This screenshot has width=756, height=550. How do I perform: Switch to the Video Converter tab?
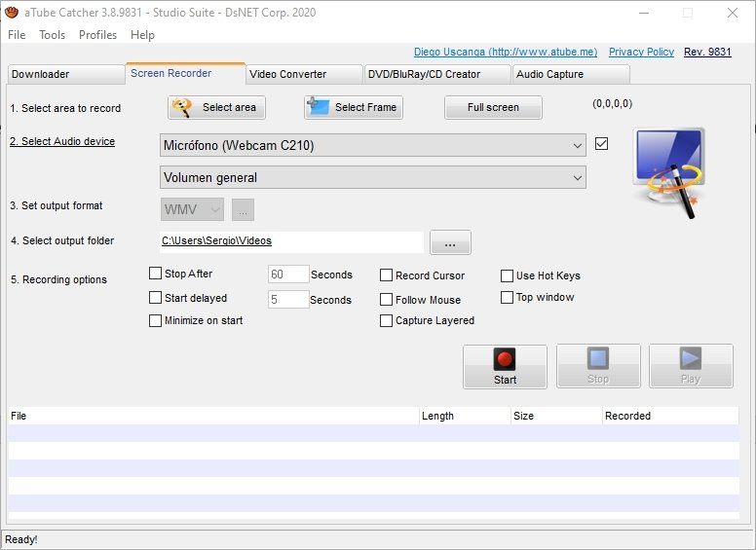[x=304, y=74]
